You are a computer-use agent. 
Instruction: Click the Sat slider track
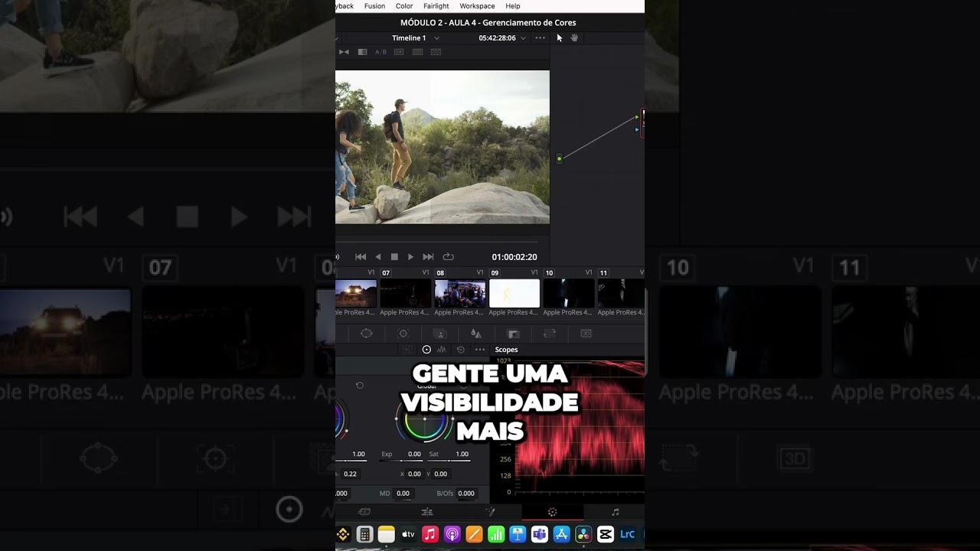tap(449, 461)
